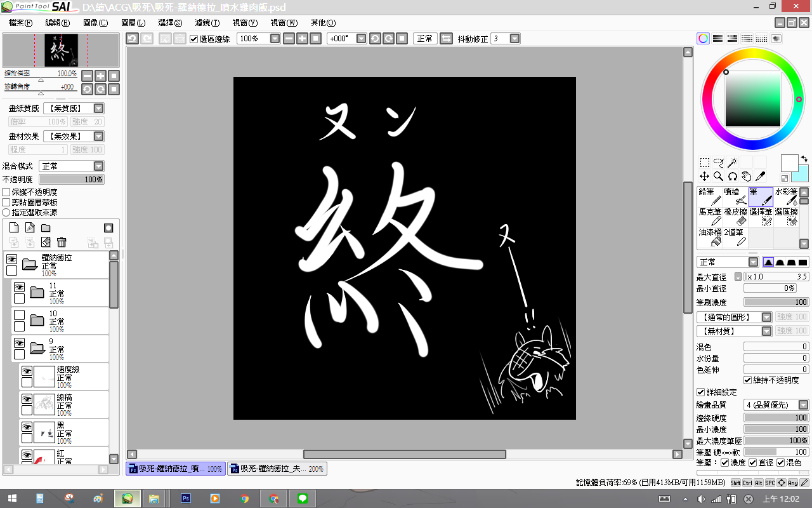Select the 選擇筆 selection pen tool
Image resolution: width=812 pixels, height=508 pixels.
point(761,217)
